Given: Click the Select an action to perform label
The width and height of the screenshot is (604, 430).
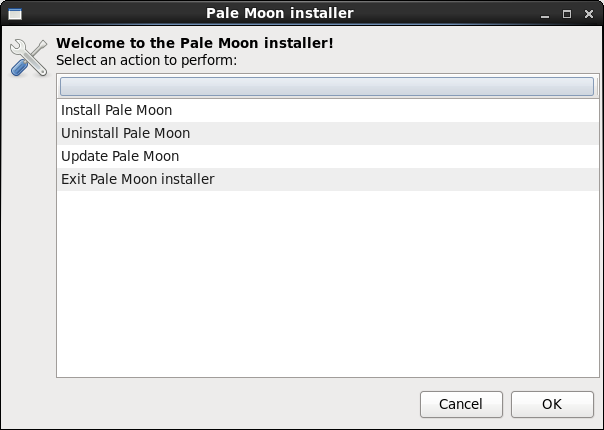Looking at the screenshot, I should 146,60.
